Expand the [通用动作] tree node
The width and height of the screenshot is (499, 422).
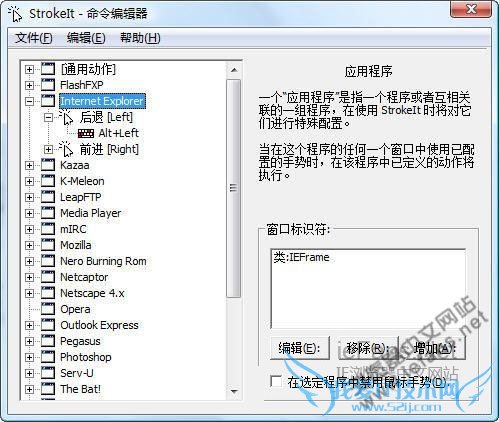(x=29, y=69)
